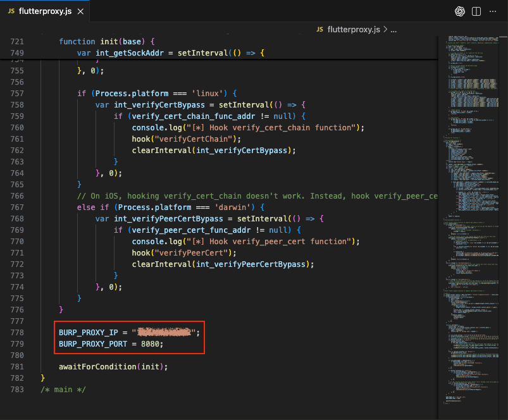Click line number 766
The height and width of the screenshot is (420, 508).
point(17,196)
